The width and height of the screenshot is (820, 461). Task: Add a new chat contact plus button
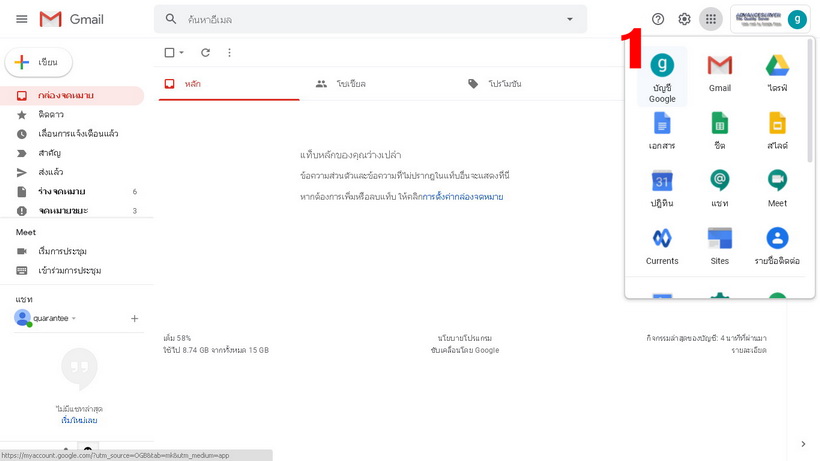(134, 318)
